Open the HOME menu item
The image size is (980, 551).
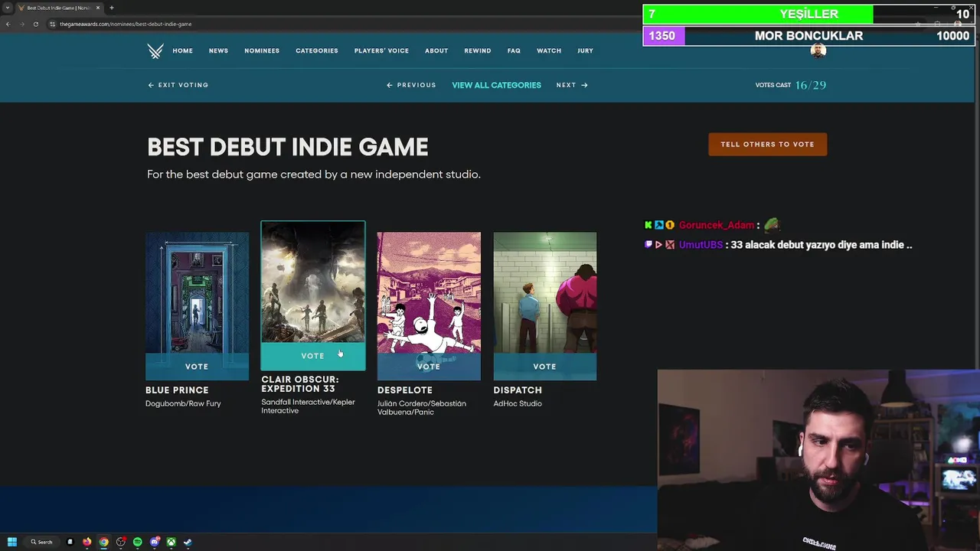point(182,51)
